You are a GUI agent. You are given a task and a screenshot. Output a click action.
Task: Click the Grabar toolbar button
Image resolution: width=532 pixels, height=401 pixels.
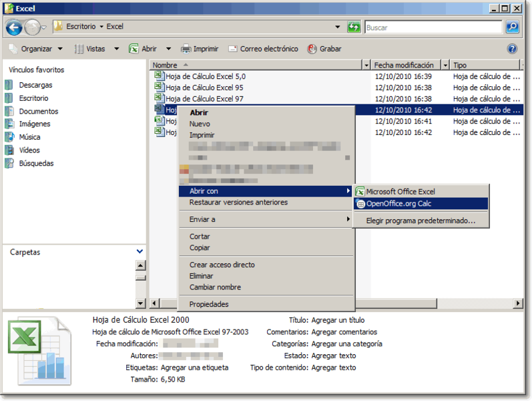(x=324, y=49)
